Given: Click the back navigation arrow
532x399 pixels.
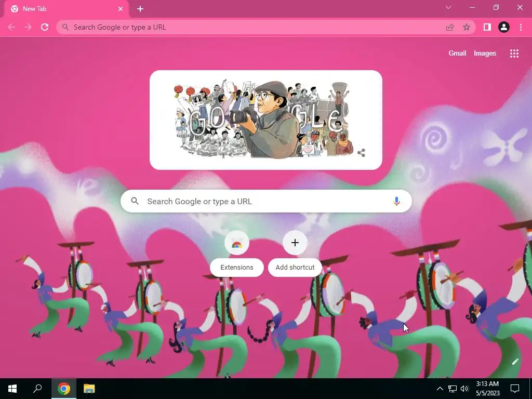Looking at the screenshot, I should pos(11,27).
